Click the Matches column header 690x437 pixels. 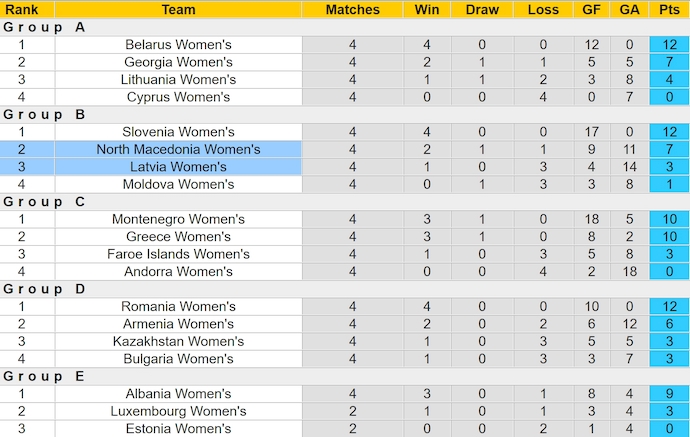pyautogui.click(x=353, y=10)
